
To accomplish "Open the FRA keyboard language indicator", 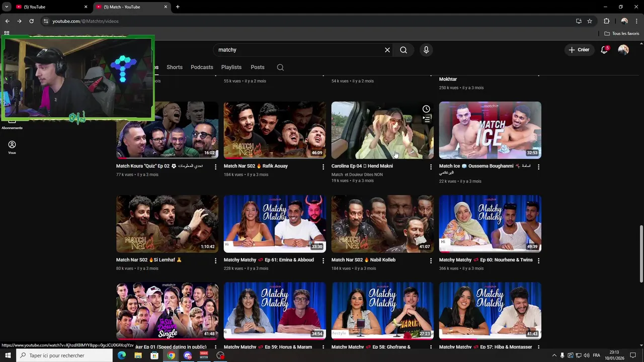I will [596, 355].
